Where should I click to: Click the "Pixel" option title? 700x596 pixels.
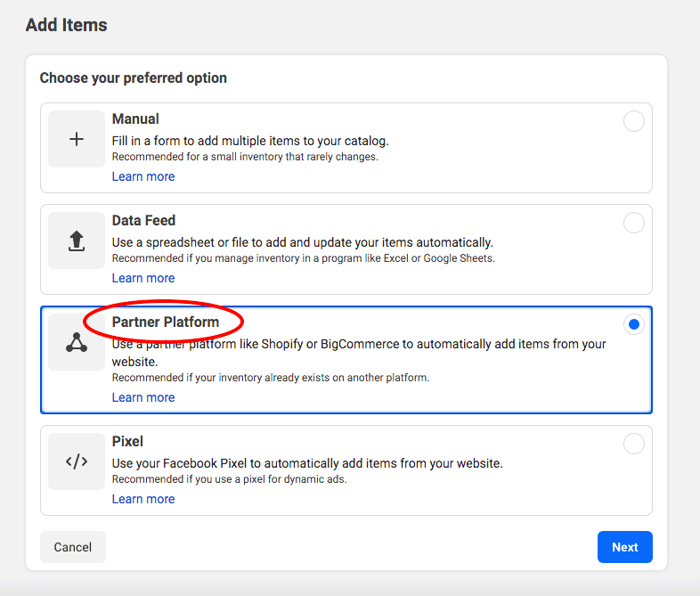pos(127,442)
